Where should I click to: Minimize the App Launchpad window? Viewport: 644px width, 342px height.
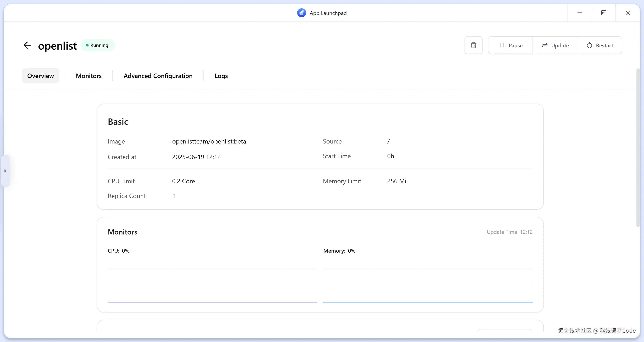tap(580, 13)
